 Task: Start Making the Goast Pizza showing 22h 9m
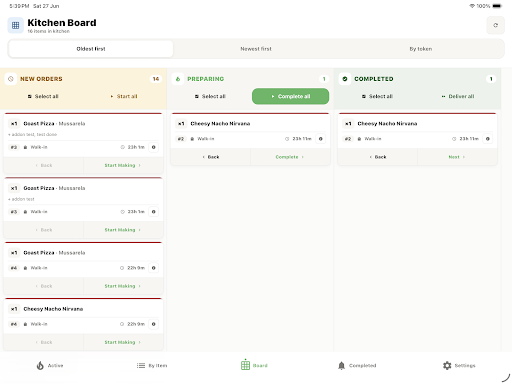pyautogui.click(x=123, y=286)
